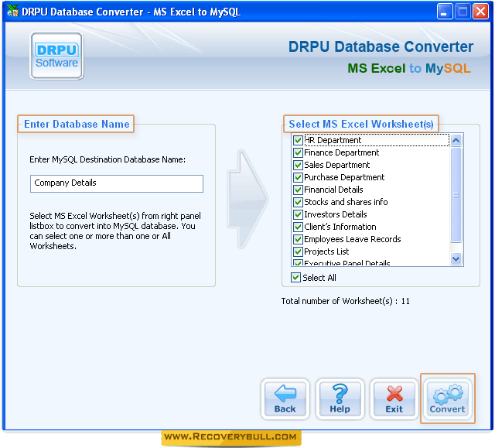Click 'Total number of Worksheet(s) : 11' text
The image size is (495, 448).
coord(346,301)
